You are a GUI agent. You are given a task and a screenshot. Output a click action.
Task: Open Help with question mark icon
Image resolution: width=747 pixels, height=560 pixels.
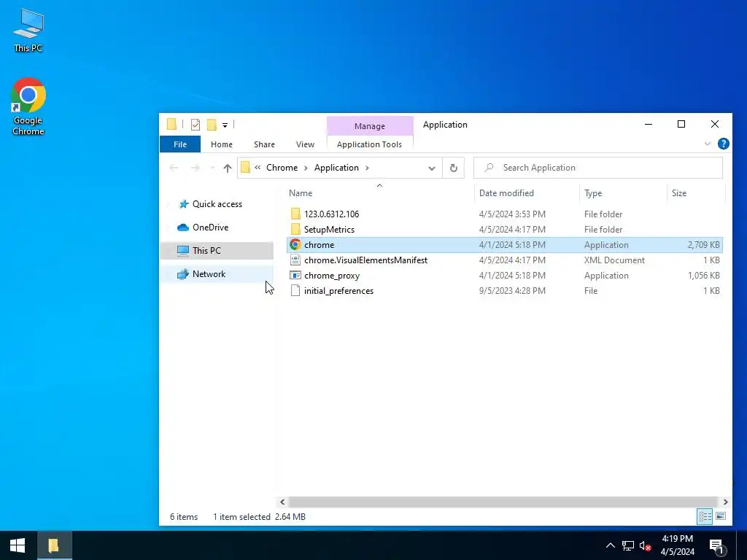point(723,144)
